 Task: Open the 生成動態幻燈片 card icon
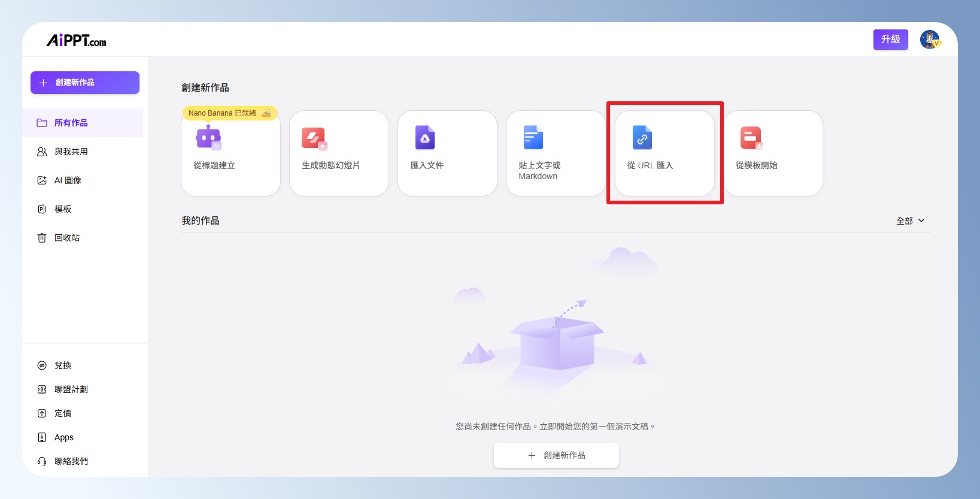coord(314,138)
